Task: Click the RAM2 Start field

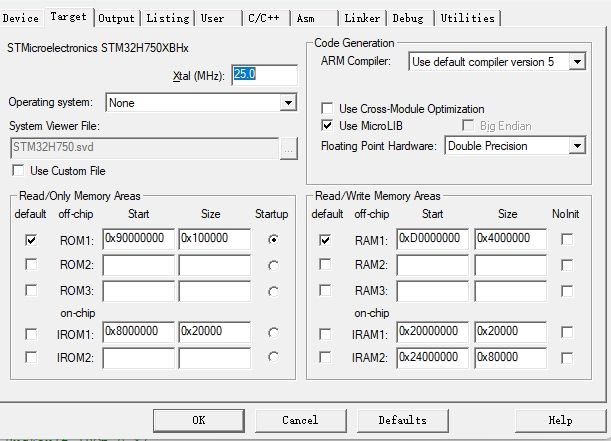Action: click(433, 265)
